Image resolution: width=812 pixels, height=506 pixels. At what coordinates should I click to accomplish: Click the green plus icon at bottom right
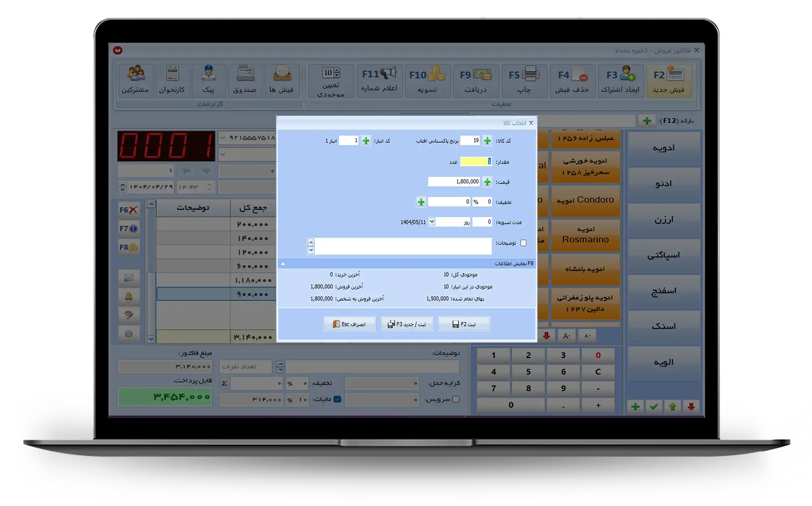click(x=635, y=406)
